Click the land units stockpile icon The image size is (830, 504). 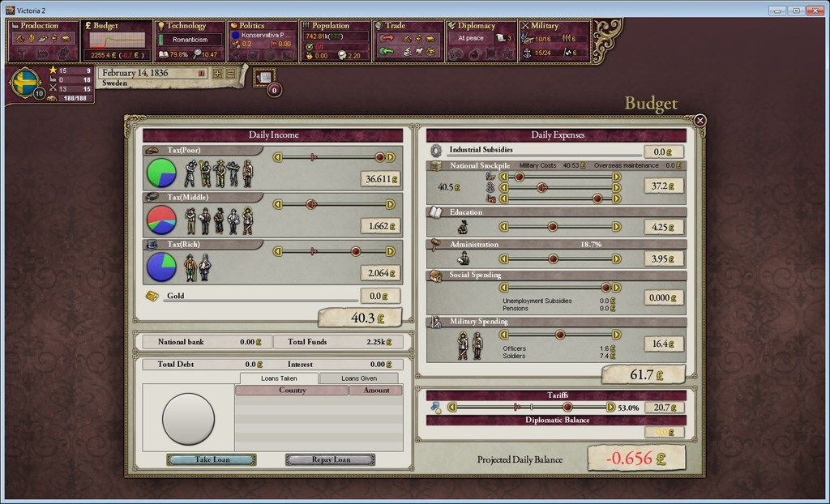coord(490,177)
